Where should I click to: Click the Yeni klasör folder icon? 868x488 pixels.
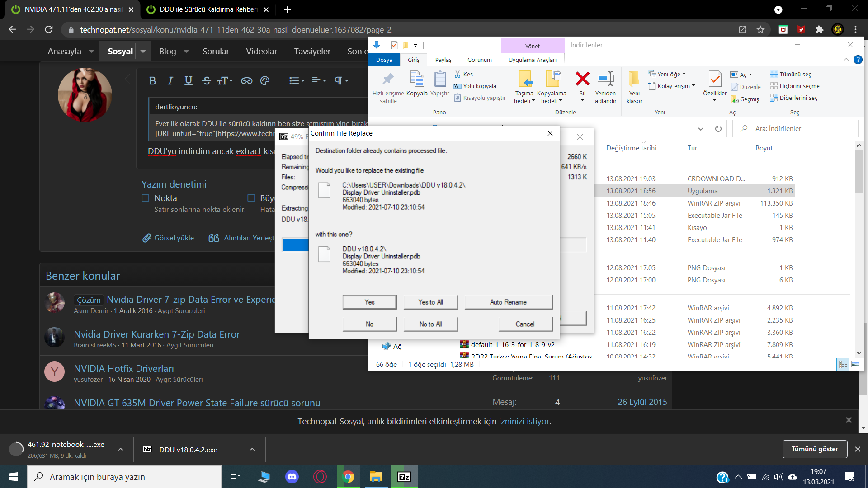(x=634, y=79)
